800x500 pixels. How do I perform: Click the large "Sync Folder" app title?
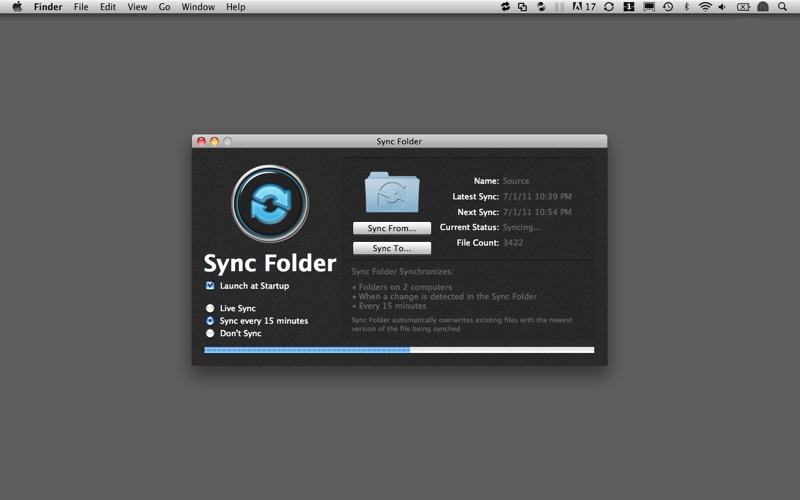click(x=270, y=264)
